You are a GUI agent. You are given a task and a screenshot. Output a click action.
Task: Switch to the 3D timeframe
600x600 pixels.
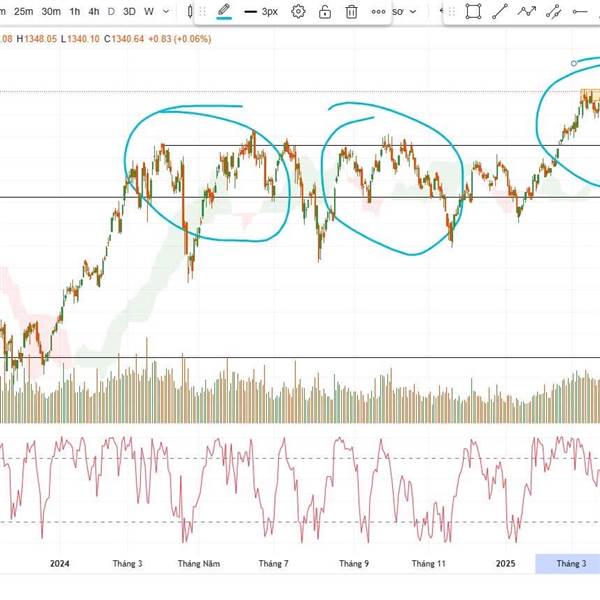[129, 12]
